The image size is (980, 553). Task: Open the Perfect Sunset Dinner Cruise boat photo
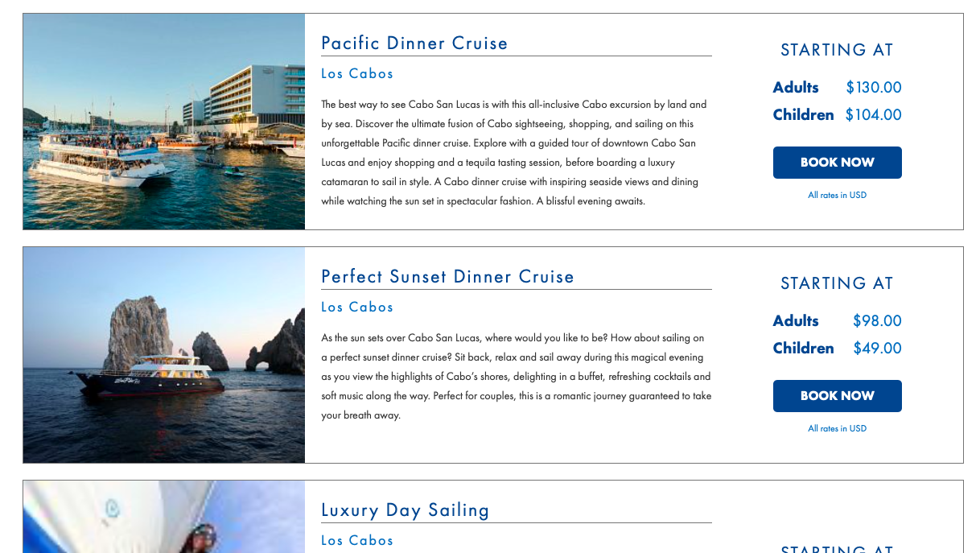163,354
